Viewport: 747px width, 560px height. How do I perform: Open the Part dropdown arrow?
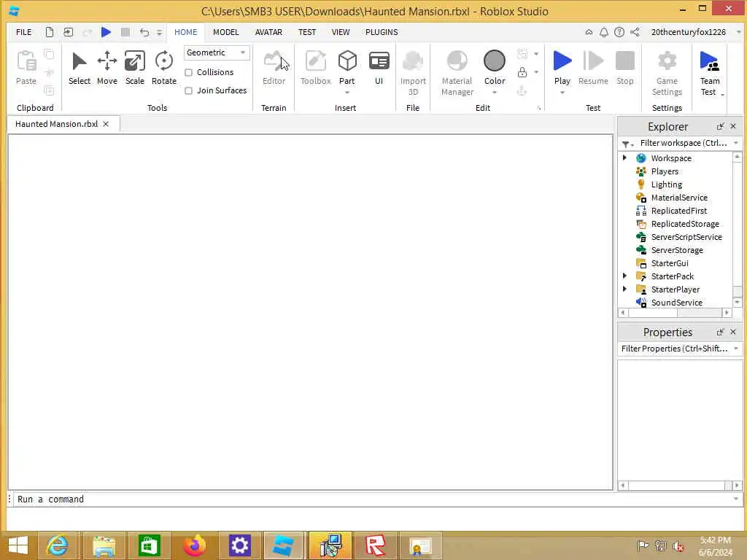pos(347,93)
